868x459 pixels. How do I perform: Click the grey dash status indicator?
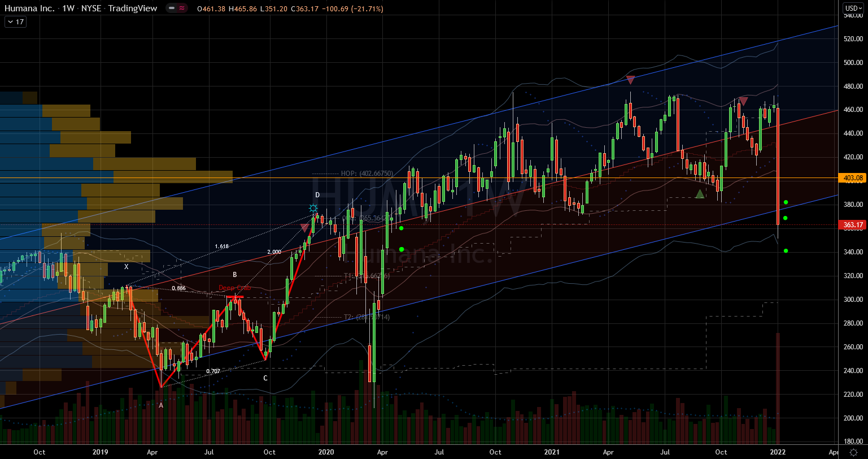[171, 8]
